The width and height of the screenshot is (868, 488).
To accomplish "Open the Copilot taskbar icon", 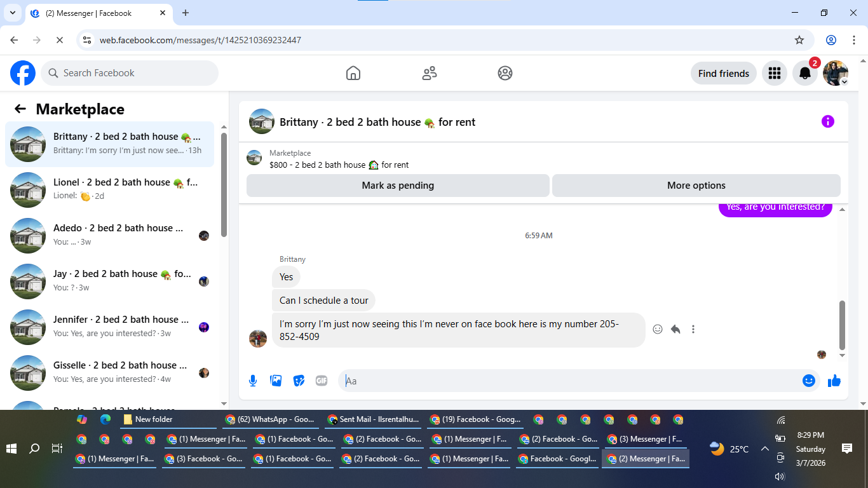I will coord(82,419).
